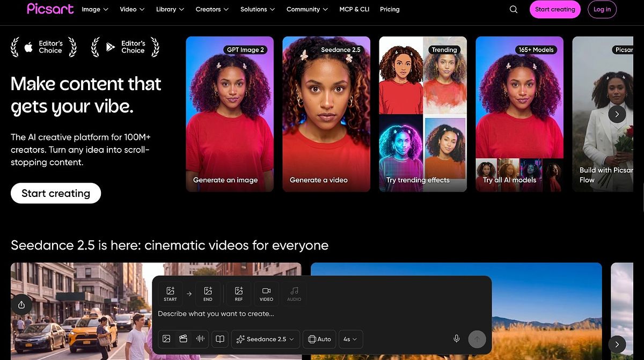Expand the Image menu
The width and height of the screenshot is (644, 360).
click(95, 9)
